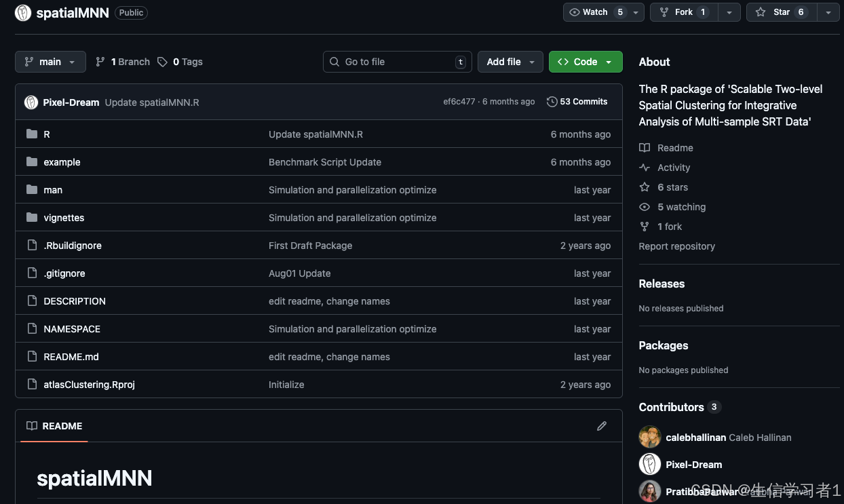Click Report repository link

click(x=677, y=246)
